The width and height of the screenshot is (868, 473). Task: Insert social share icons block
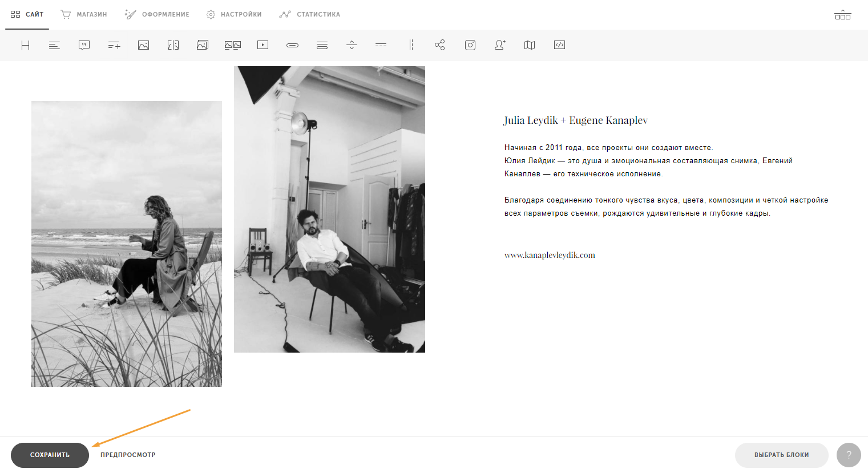(440, 45)
